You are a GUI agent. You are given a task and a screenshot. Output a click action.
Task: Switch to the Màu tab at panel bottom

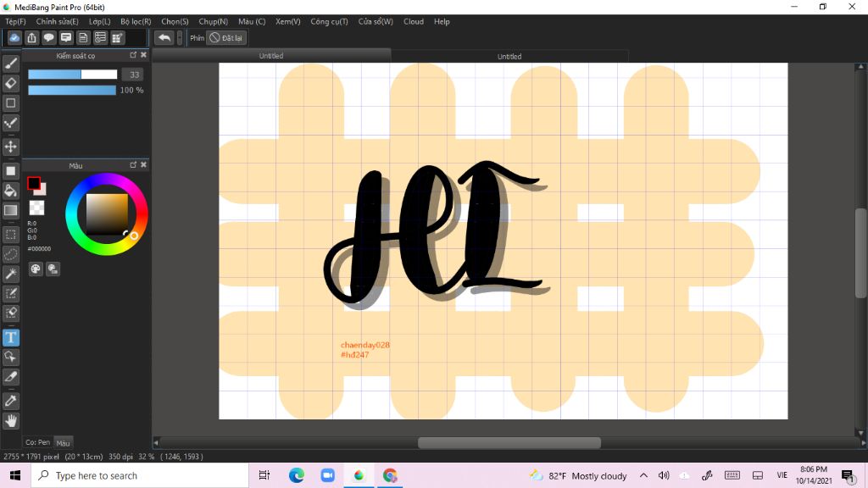click(63, 442)
